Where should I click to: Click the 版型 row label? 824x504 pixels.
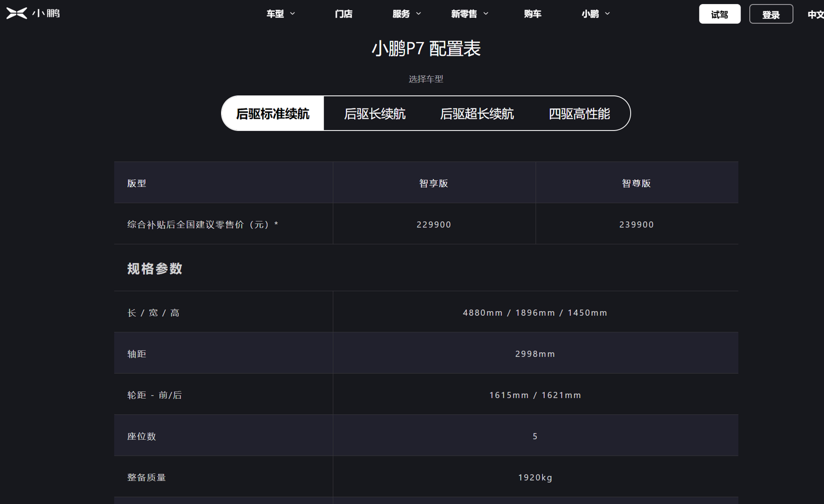[x=137, y=183]
